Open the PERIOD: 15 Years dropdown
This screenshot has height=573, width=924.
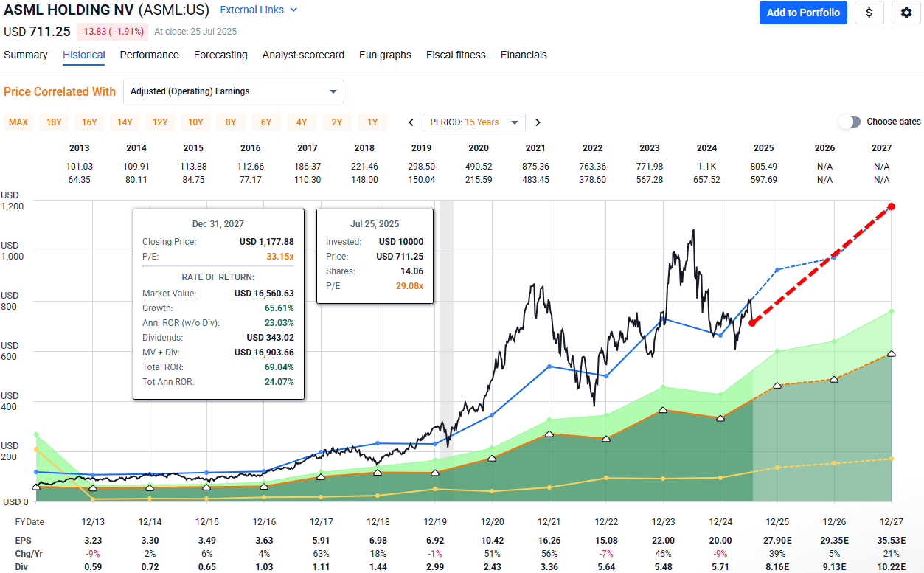[473, 122]
